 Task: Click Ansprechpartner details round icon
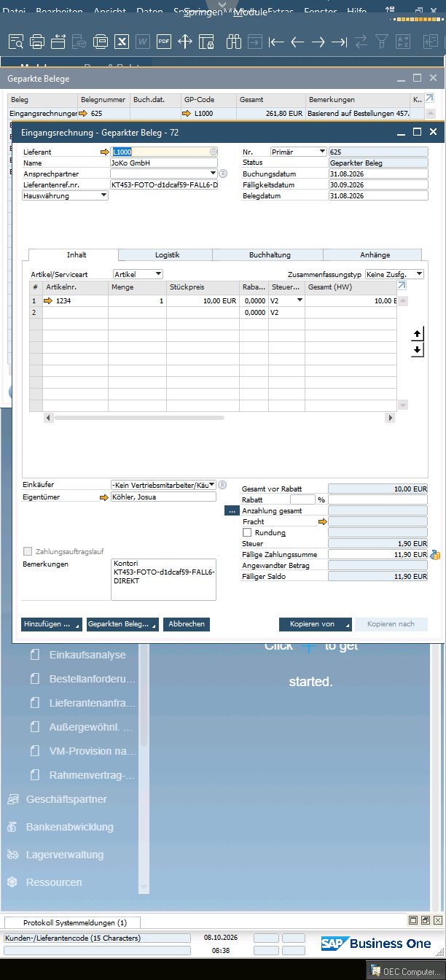pos(223,174)
